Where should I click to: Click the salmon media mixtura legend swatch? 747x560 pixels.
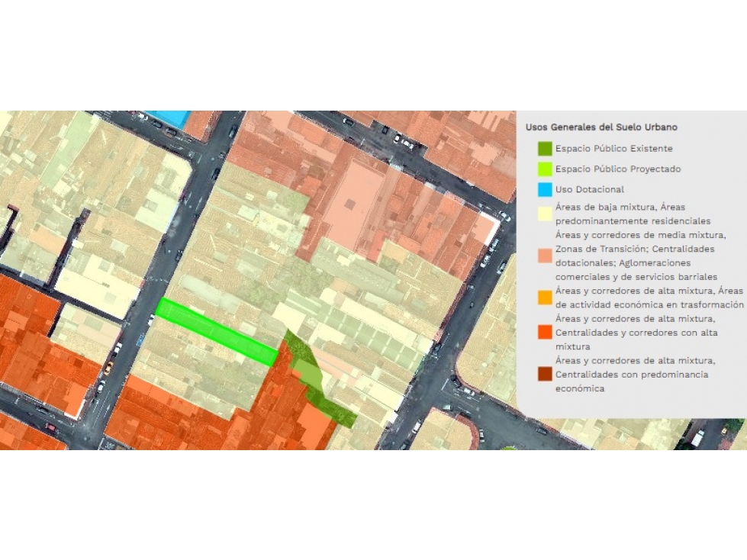click(x=545, y=256)
